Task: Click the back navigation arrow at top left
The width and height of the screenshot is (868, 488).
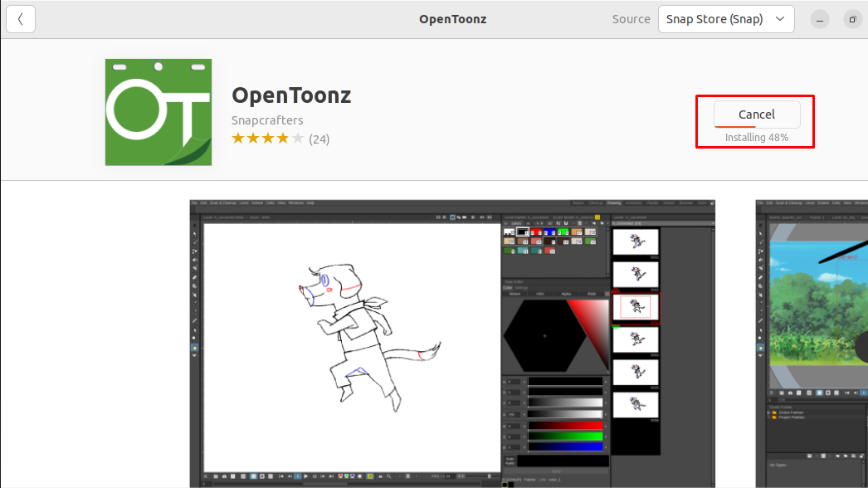Action: point(20,18)
